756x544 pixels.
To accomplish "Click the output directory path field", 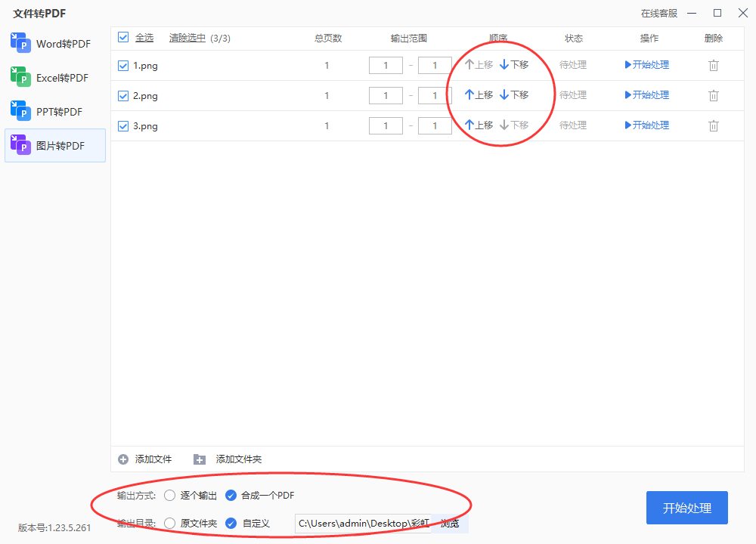I will tap(363, 524).
